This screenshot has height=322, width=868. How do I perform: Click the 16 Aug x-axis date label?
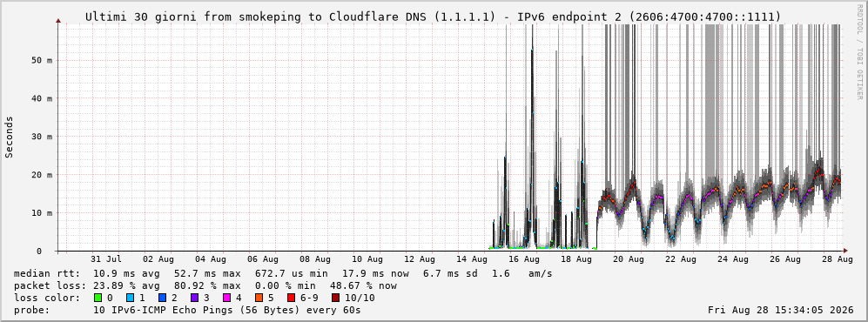(524, 259)
